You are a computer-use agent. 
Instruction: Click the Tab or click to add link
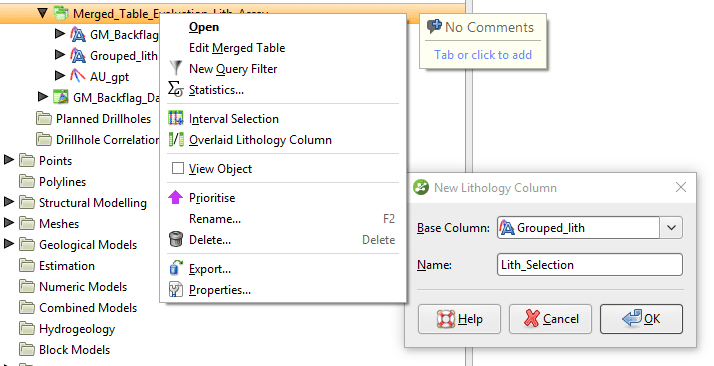coord(483,55)
